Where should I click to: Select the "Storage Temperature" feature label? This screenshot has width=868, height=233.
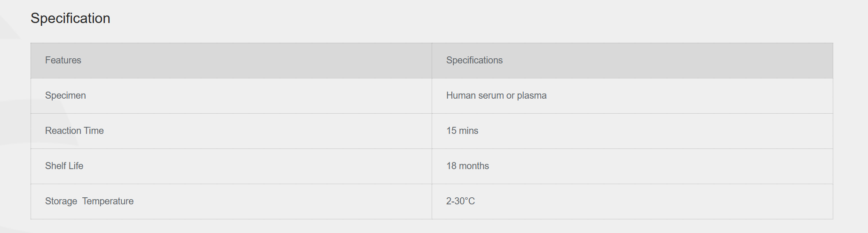(x=89, y=201)
